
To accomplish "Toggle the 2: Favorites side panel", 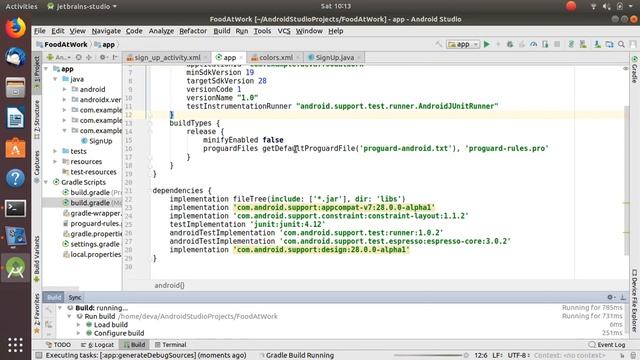I will pos(37,313).
